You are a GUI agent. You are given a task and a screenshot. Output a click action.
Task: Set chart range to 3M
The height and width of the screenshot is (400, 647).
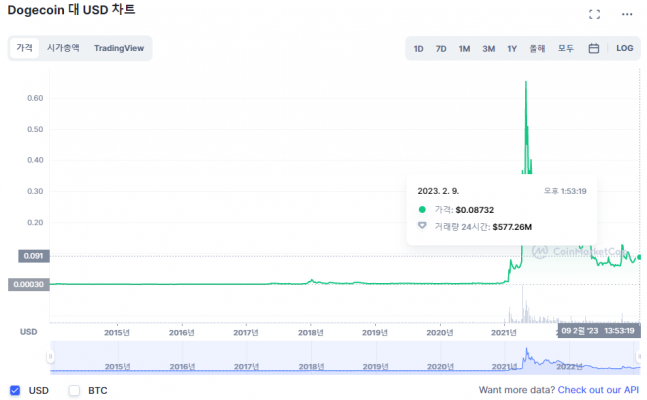pos(488,48)
